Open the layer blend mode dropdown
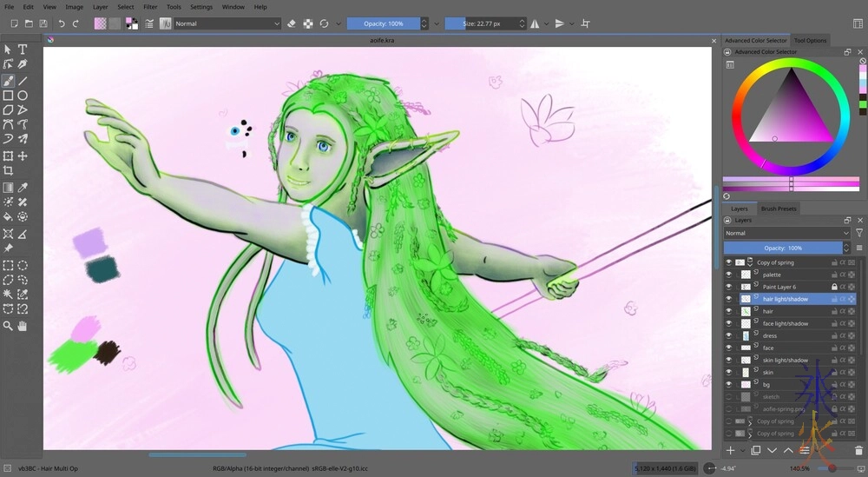The height and width of the screenshot is (477, 868). click(x=786, y=233)
